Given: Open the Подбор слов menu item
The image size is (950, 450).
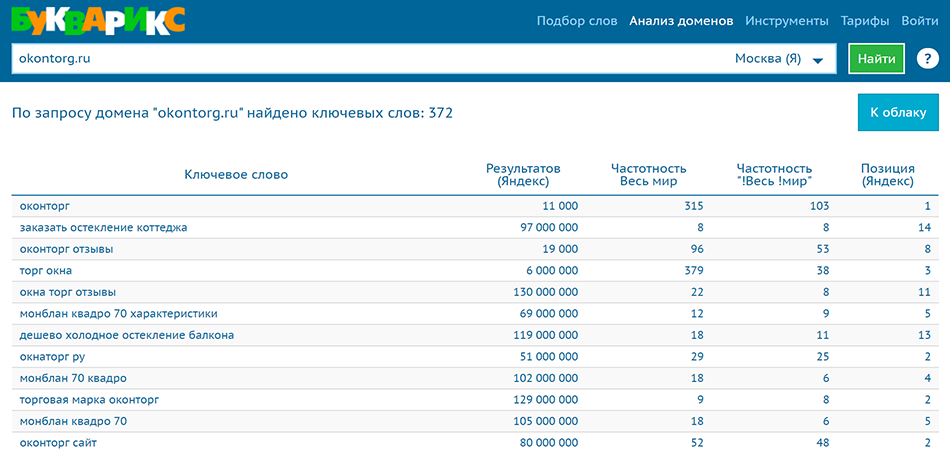Looking at the screenshot, I should click(x=577, y=21).
